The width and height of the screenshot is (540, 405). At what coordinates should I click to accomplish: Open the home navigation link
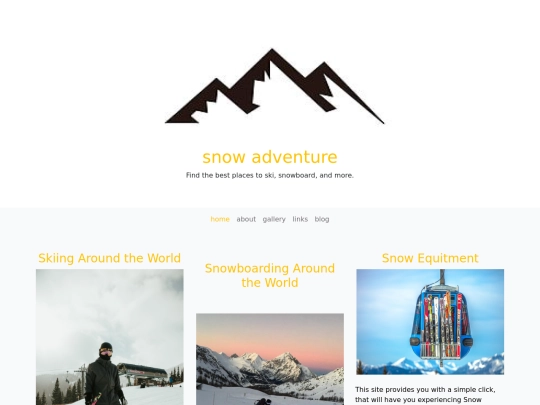click(x=220, y=219)
